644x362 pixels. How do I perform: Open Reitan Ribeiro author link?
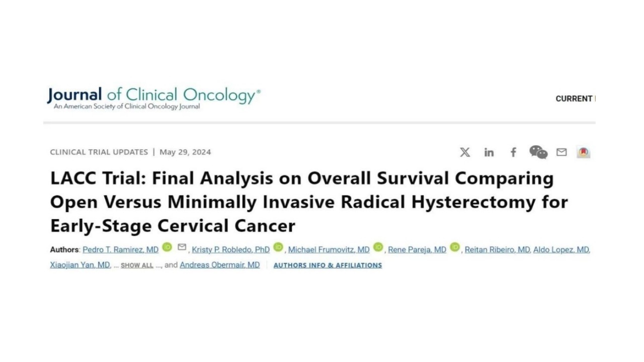(x=497, y=250)
